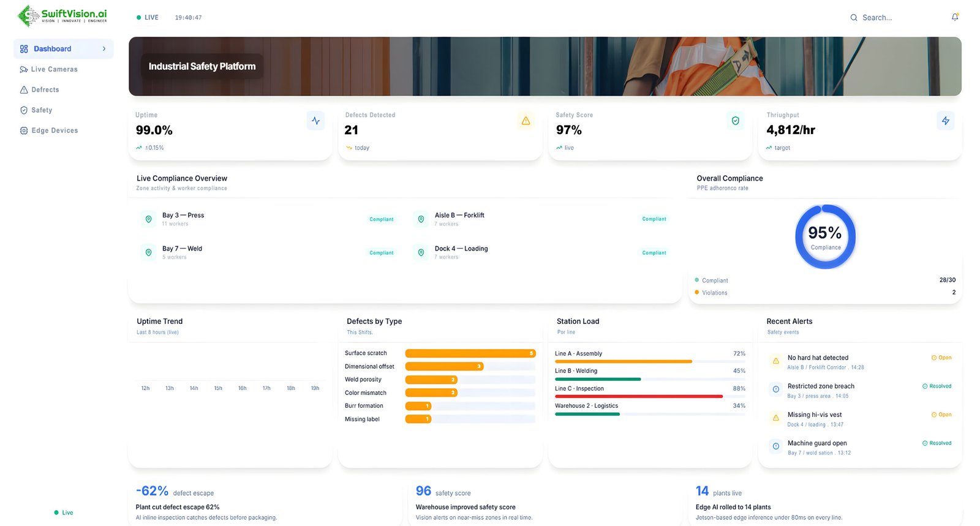The image size is (980, 526).
Task: Click the Bay 7 — Weld location pin
Action: click(x=148, y=252)
